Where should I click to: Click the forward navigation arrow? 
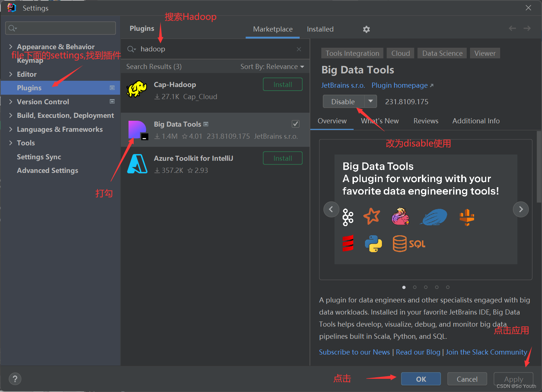point(527,28)
